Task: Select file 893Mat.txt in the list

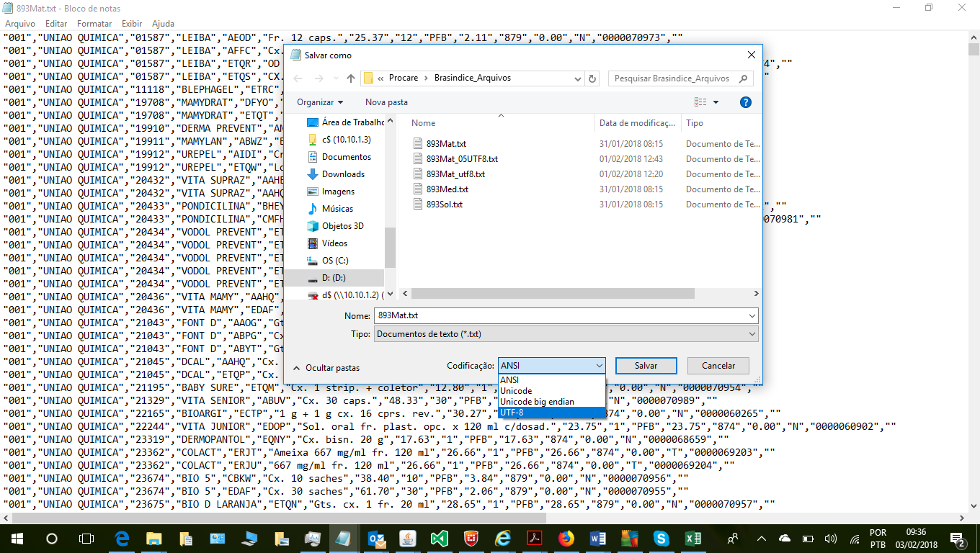Action: pos(446,144)
